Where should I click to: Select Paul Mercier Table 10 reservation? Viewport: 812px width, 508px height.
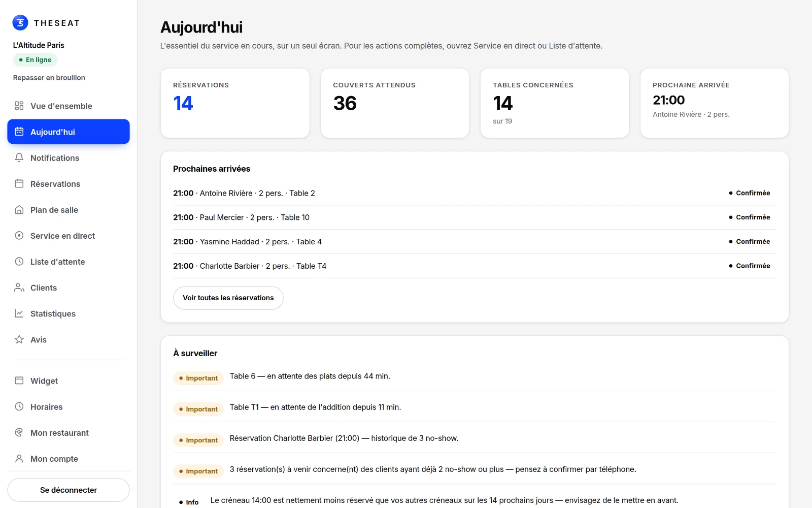[475, 217]
